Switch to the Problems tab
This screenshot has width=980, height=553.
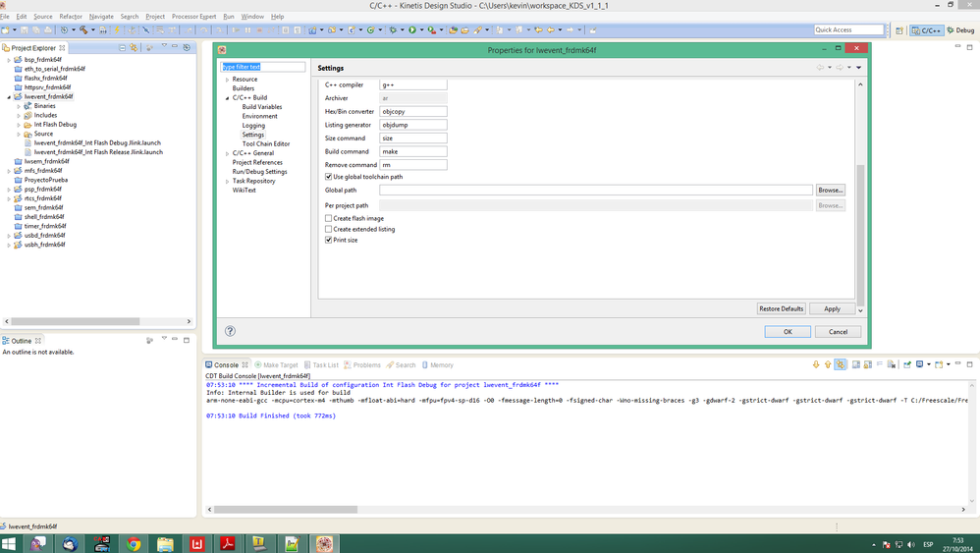(362, 365)
